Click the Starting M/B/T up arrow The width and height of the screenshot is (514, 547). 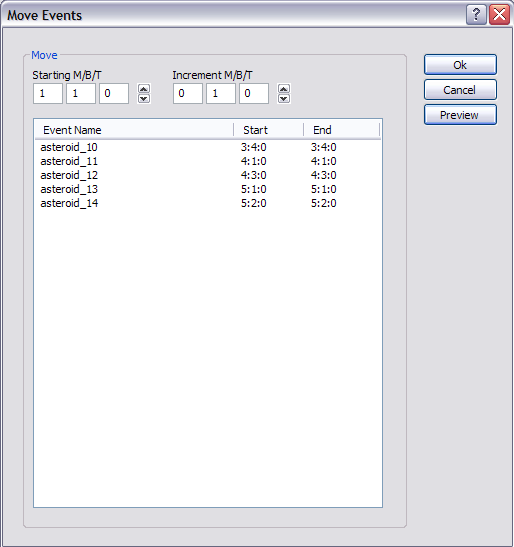(144, 89)
